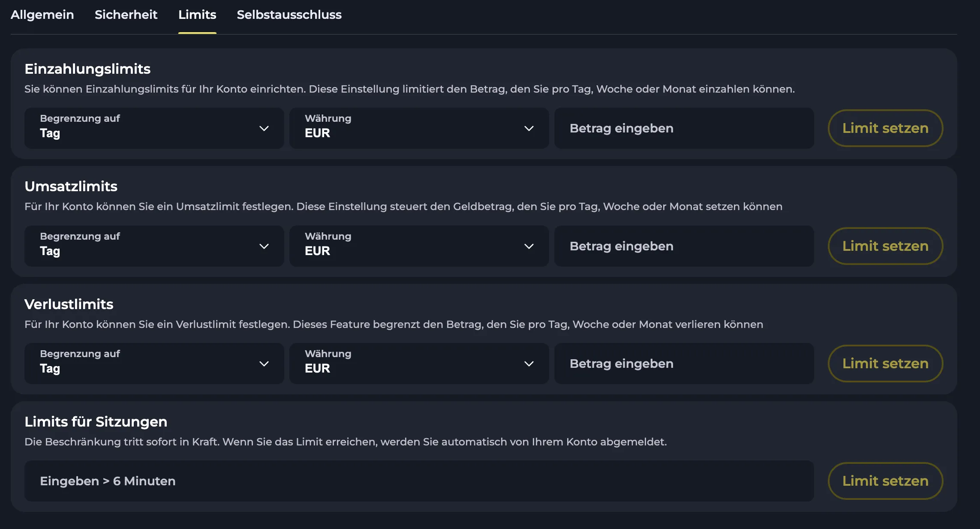The height and width of the screenshot is (529, 980).
Task: Expand the Begrenzung auf dropdown for Umsatzlimits
Action: 154,246
